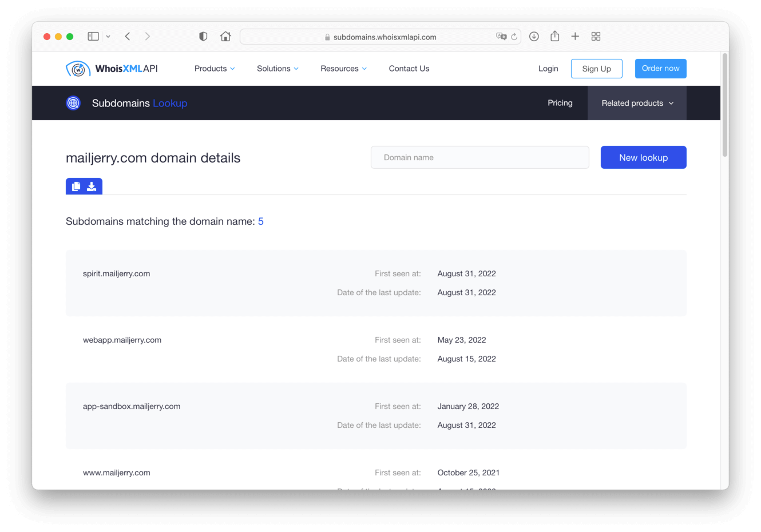Select app-sandbox.mailjerry.com subdomain text
Image resolution: width=761 pixels, height=532 pixels.
[132, 406]
